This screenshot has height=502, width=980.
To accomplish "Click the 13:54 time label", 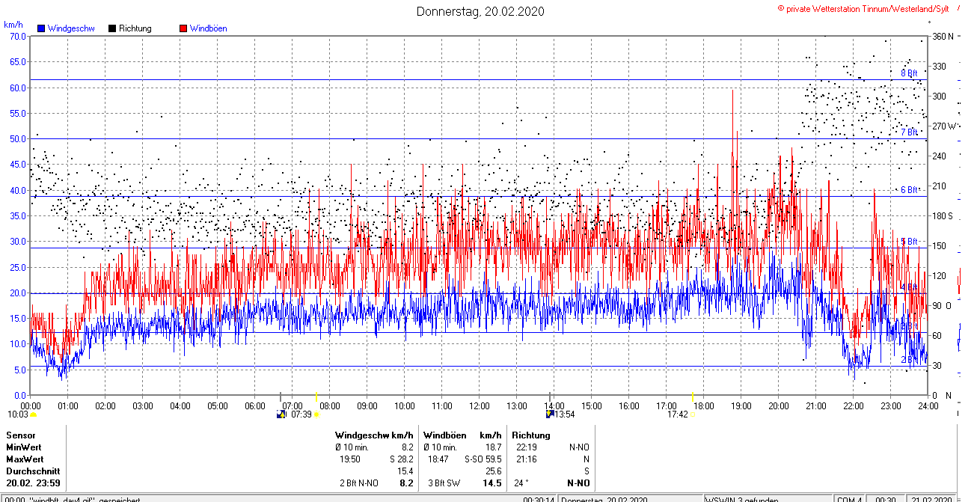I will coord(565,414).
